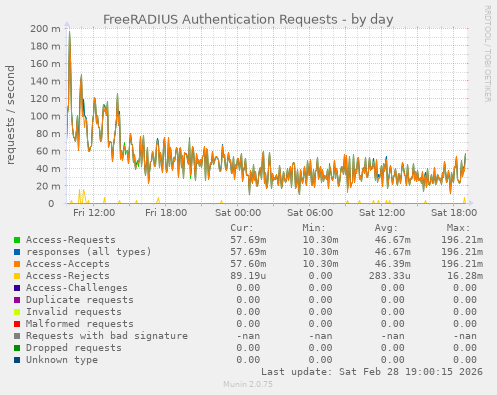Click the Sat 18:00 axis label
The image size is (497, 395).
tap(454, 213)
